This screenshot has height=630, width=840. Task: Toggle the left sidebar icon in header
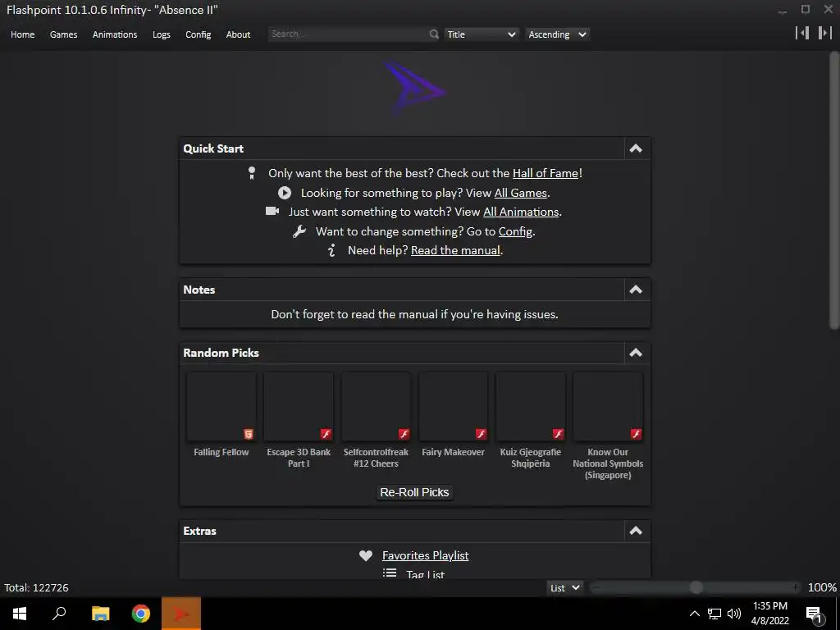pos(802,33)
